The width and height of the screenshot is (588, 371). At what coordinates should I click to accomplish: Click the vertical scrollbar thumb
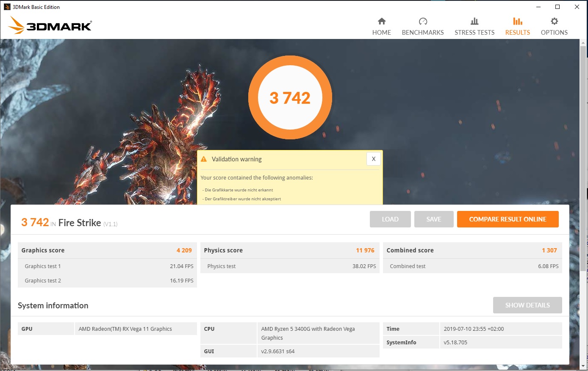coord(583,159)
